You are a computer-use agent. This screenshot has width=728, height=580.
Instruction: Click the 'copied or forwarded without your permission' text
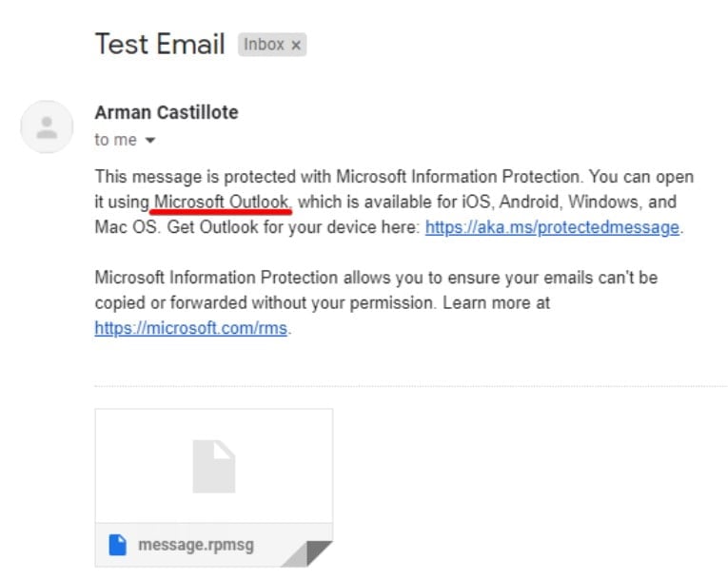tap(265, 303)
